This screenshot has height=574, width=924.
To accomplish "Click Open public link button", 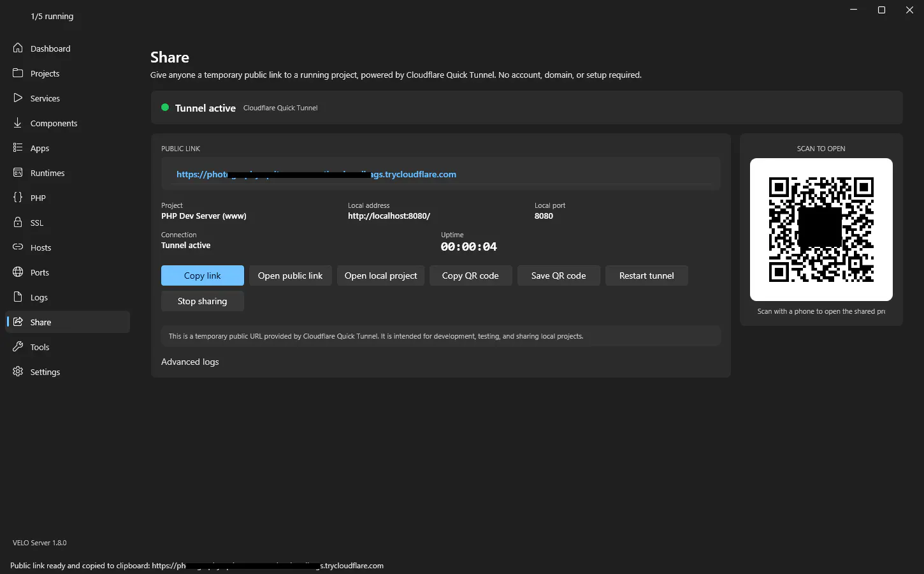I will 291,276.
